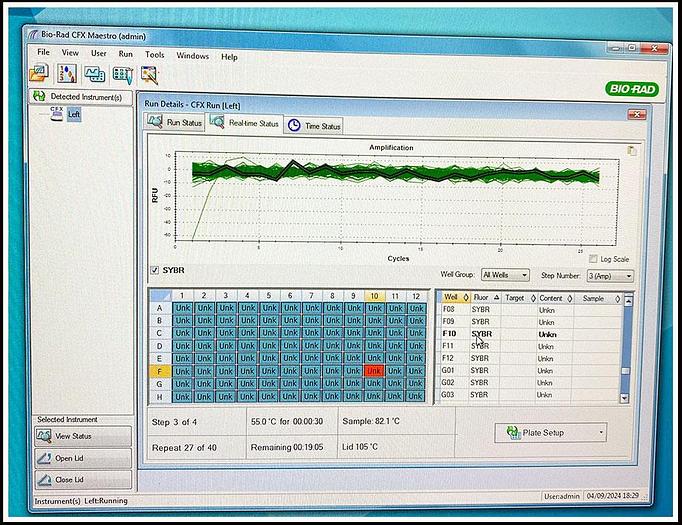Click the View Status button

pyautogui.click(x=82, y=436)
